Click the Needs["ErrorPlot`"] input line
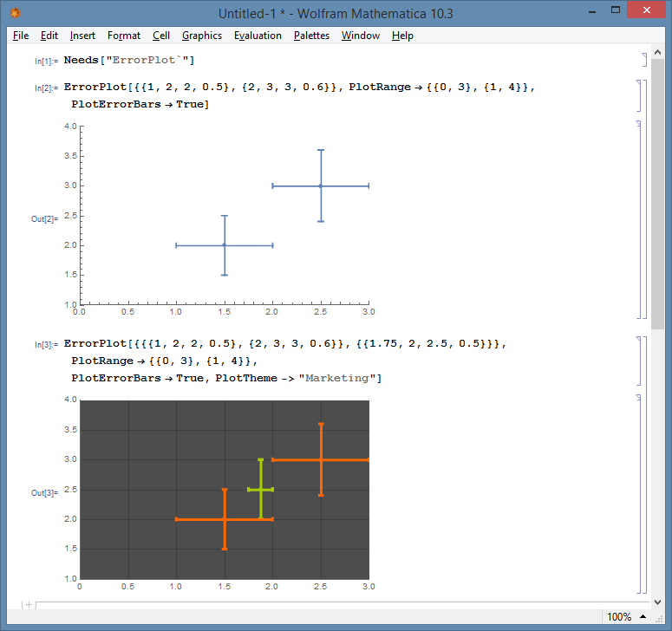 pyautogui.click(x=129, y=60)
